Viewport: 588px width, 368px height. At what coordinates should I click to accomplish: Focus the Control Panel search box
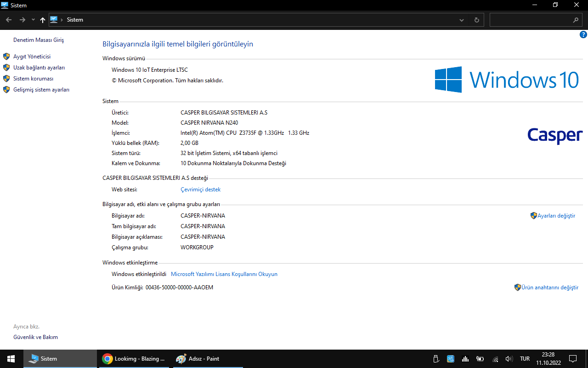pos(536,20)
